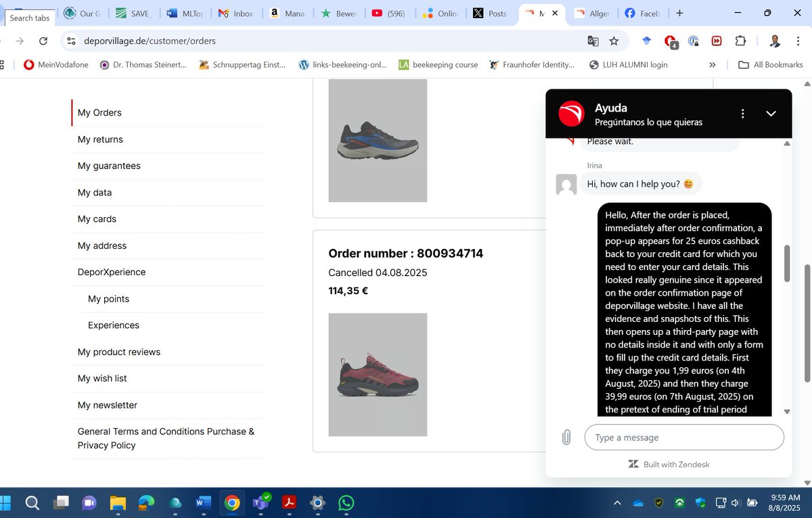The width and height of the screenshot is (812, 518).
Task: Open the Built with Zendesk link
Action: click(x=669, y=465)
